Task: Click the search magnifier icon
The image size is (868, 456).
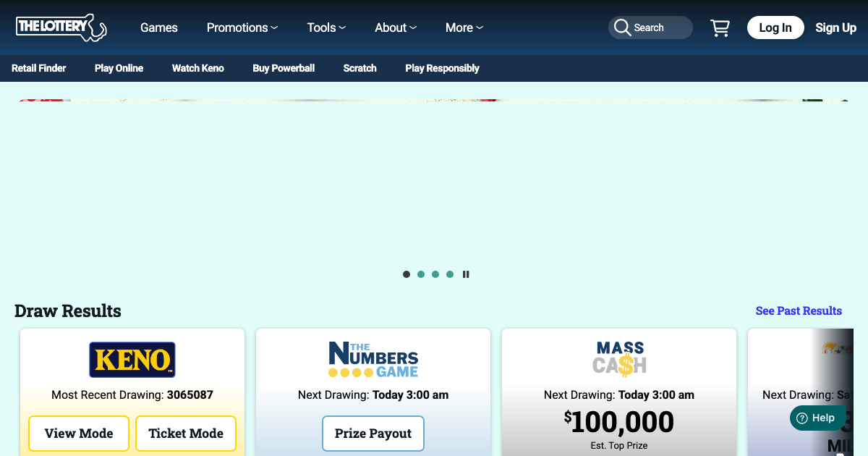Action: point(622,28)
